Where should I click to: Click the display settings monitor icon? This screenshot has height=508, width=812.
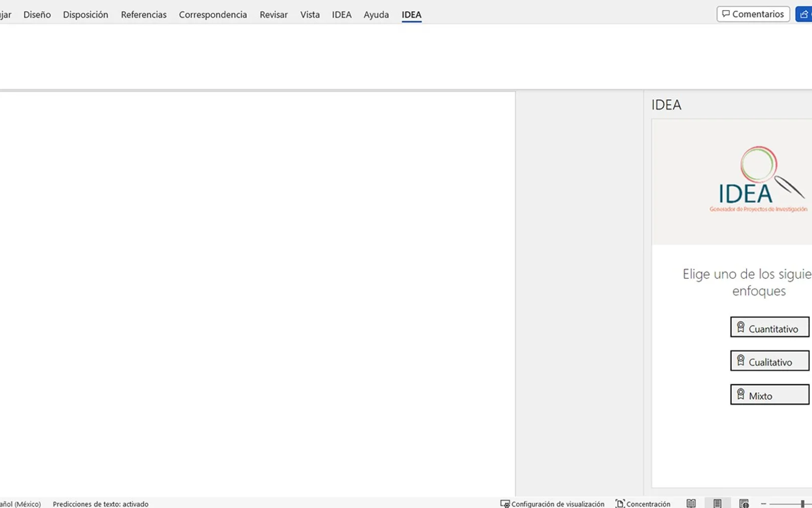coord(504,503)
